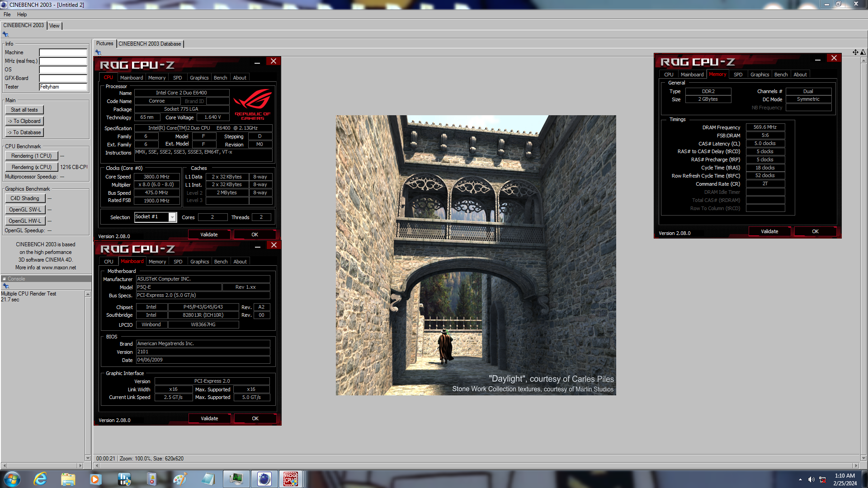
Task: Click Validate in Mainboard CPU-Z window
Action: 209,418
